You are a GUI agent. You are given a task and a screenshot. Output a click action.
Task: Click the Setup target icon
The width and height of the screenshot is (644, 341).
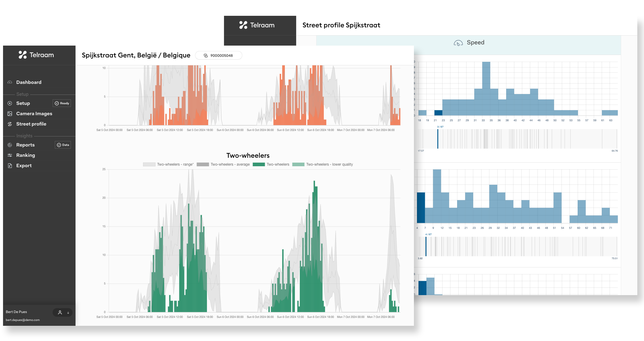pyautogui.click(x=10, y=103)
